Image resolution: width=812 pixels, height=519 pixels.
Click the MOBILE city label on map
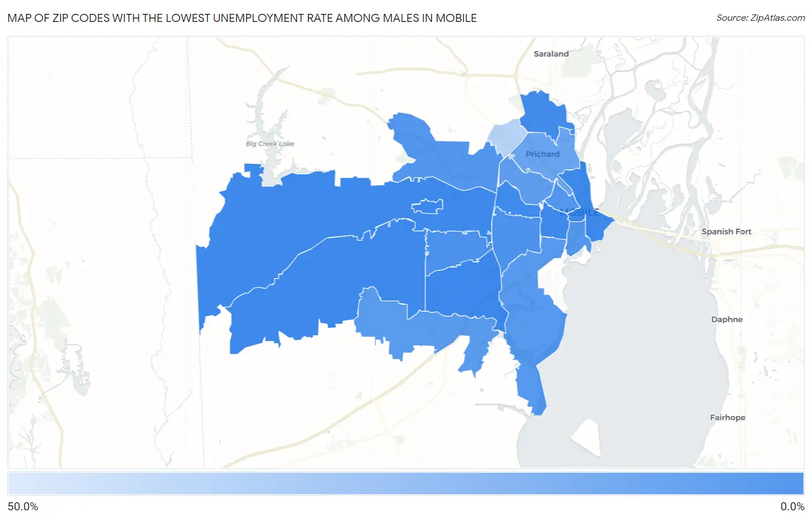[579, 212]
